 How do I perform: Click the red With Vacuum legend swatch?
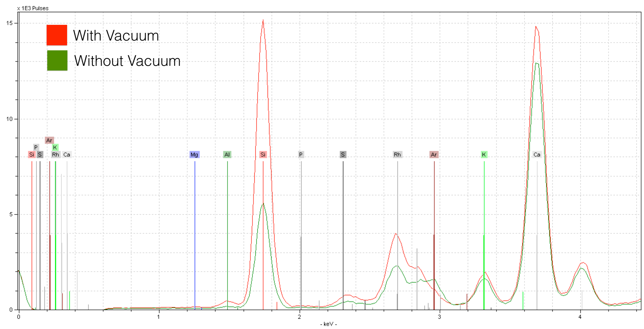coord(57,35)
